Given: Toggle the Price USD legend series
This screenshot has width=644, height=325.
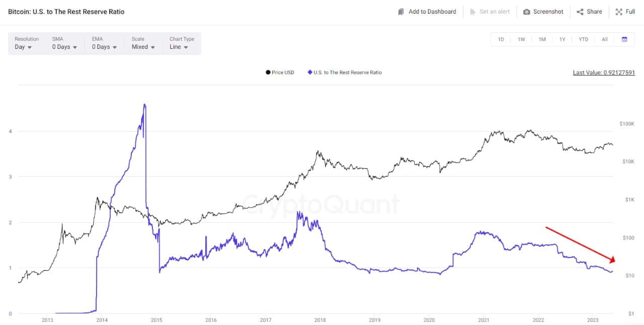Looking at the screenshot, I should [x=280, y=73].
